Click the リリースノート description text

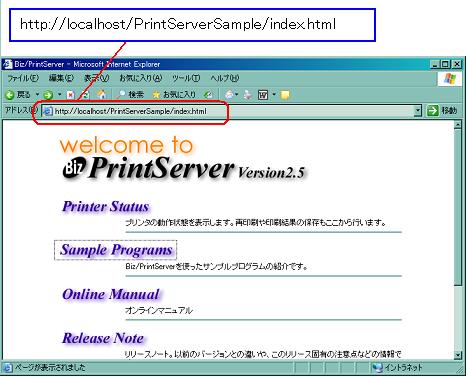(x=263, y=354)
